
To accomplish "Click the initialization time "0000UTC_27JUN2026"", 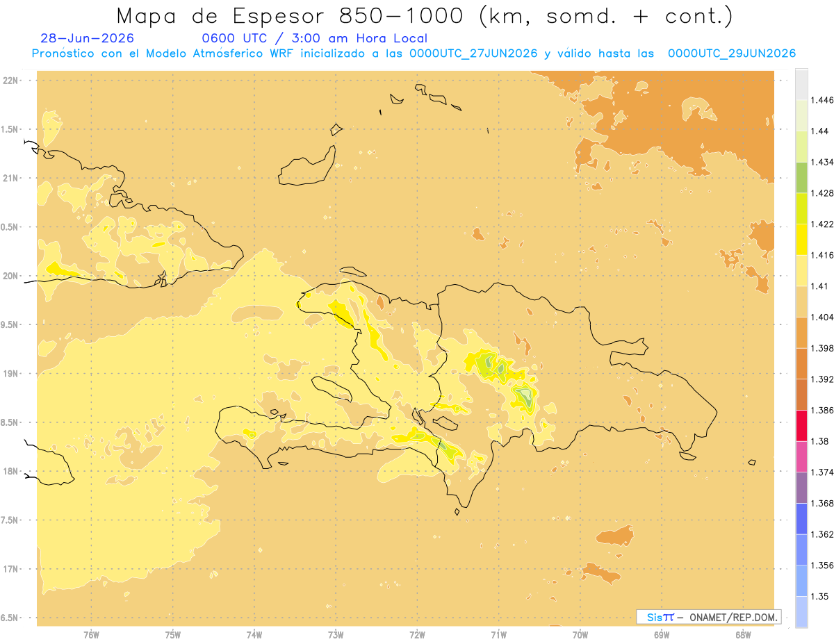I will coord(473,53).
